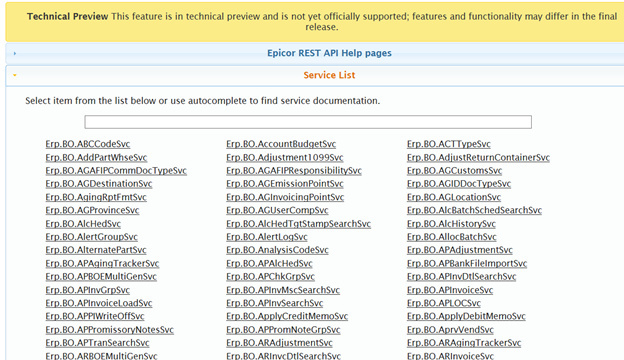624x360 pixels.
Task: Click Erp.BO.APInvoiceSvc in the list
Action: (450, 290)
